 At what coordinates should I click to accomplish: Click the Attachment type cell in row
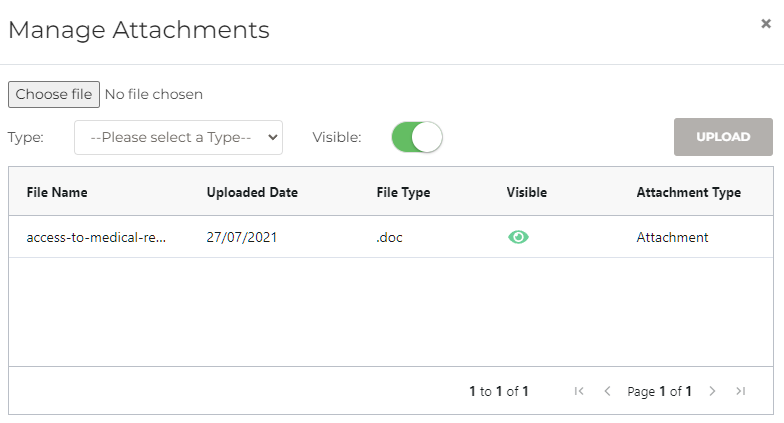672,237
